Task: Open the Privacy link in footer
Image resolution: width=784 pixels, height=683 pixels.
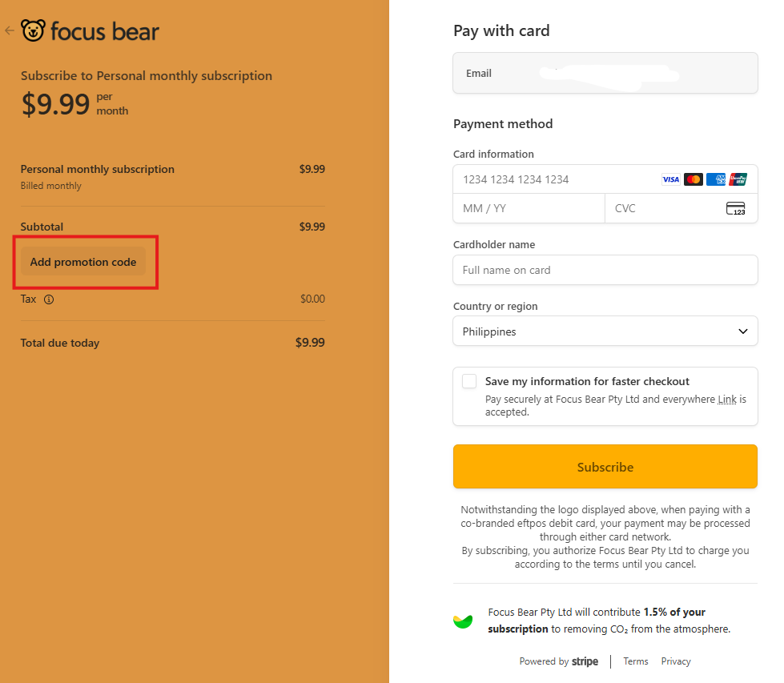Action: pyautogui.click(x=676, y=661)
